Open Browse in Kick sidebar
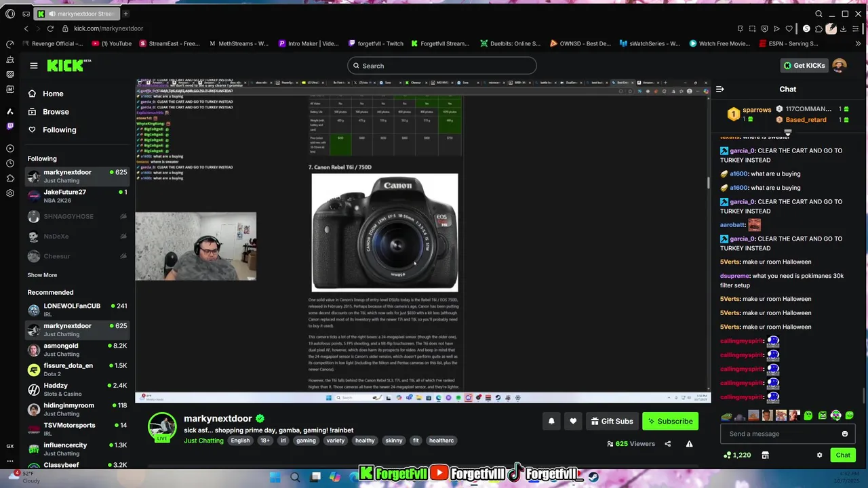This screenshot has height=488, width=868. (55, 112)
